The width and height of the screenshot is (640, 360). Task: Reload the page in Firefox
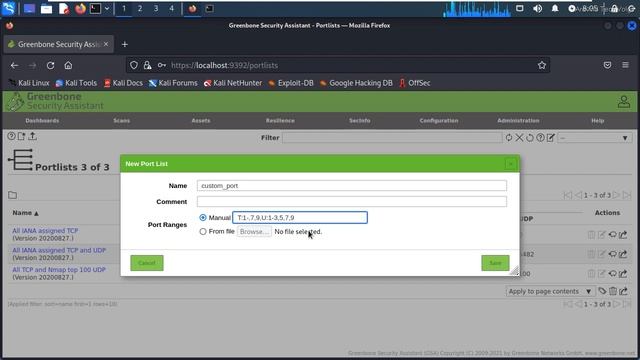[x=50, y=65]
